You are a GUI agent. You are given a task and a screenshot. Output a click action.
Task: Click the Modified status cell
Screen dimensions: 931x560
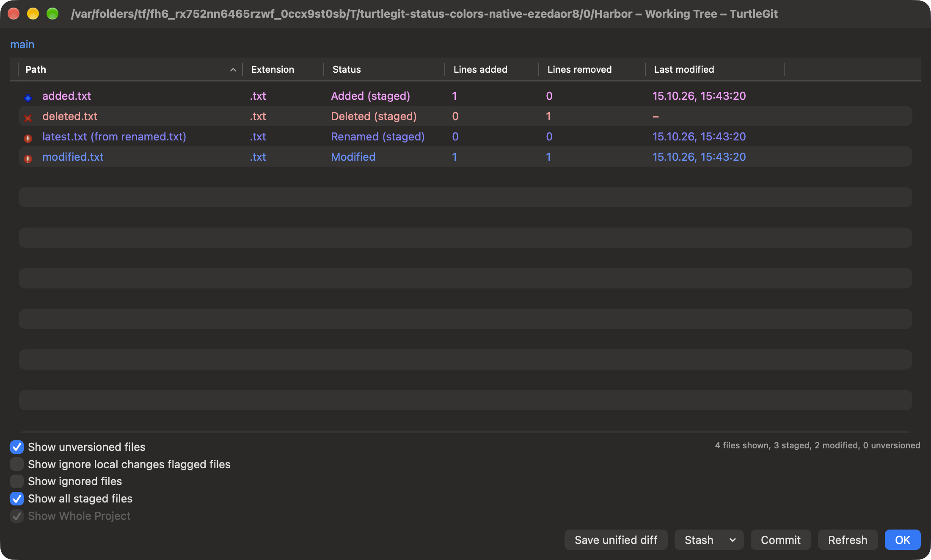353,157
